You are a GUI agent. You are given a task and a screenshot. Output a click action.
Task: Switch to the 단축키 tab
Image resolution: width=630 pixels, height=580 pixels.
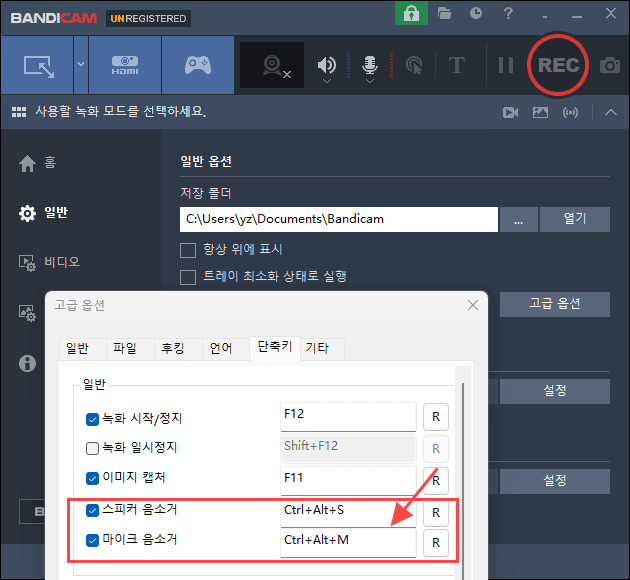tap(275, 348)
